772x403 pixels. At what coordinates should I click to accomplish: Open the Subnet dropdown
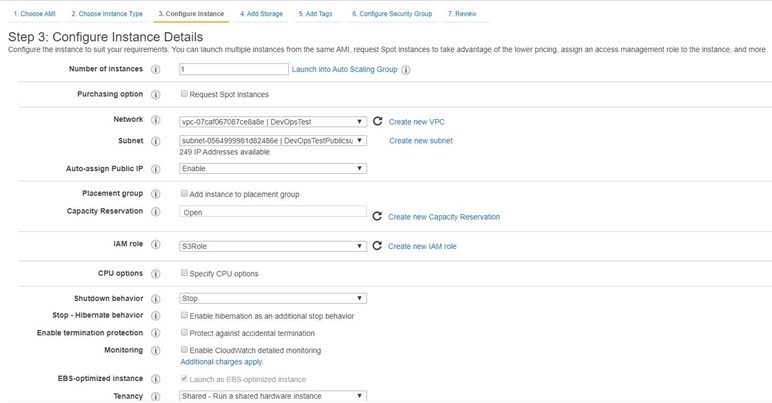[x=273, y=141]
